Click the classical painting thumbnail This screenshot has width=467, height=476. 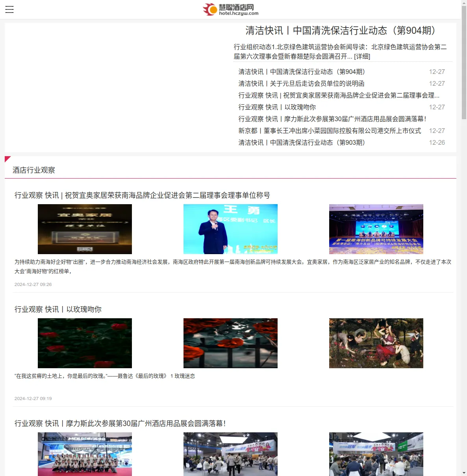(x=376, y=343)
